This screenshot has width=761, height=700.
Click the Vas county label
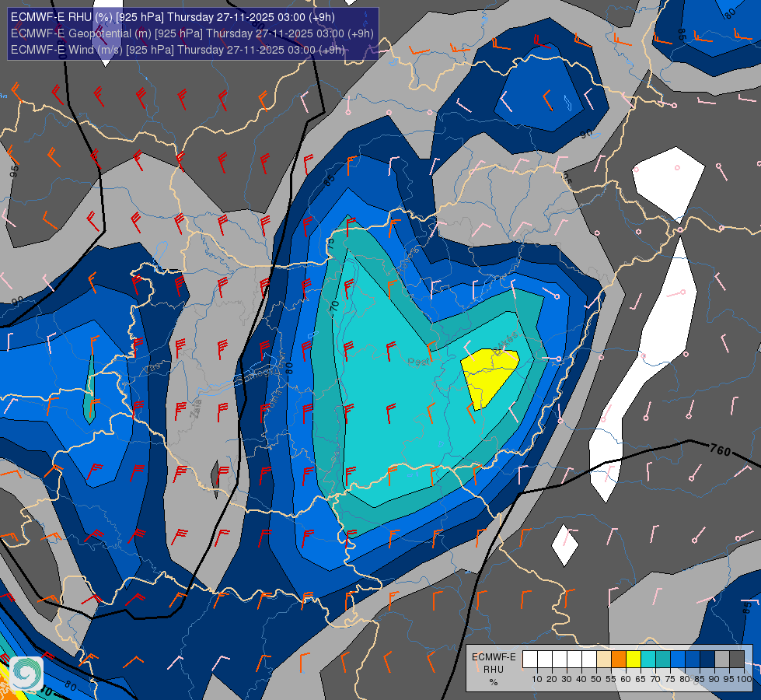point(152,369)
